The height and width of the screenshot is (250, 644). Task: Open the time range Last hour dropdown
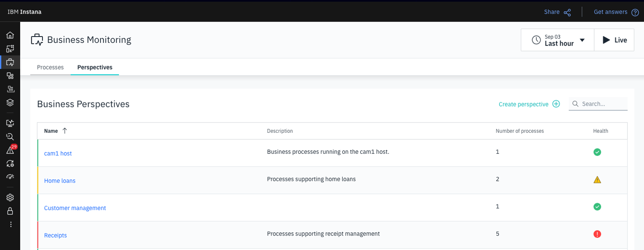(557, 40)
